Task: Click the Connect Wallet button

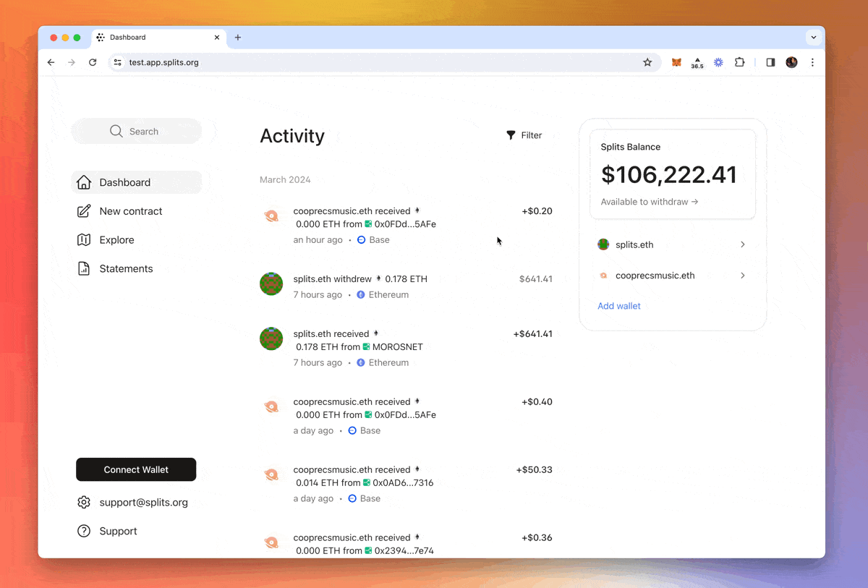Action: pos(136,469)
